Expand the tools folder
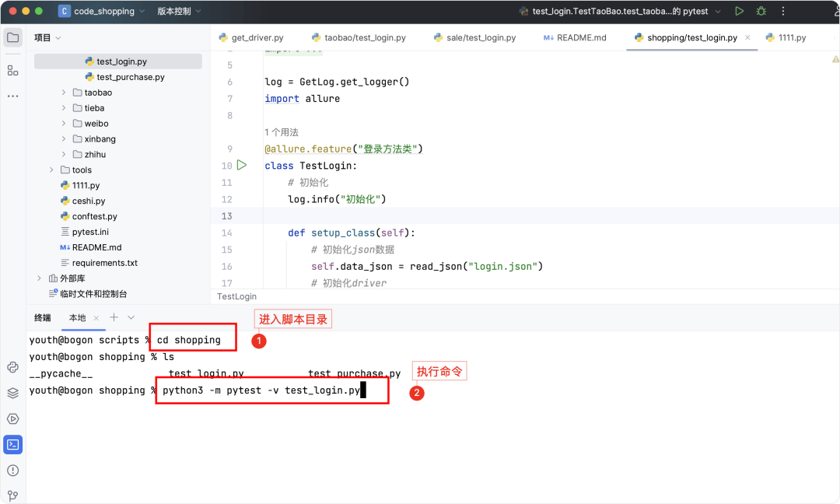The height and width of the screenshot is (504, 840). pos(51,170)
